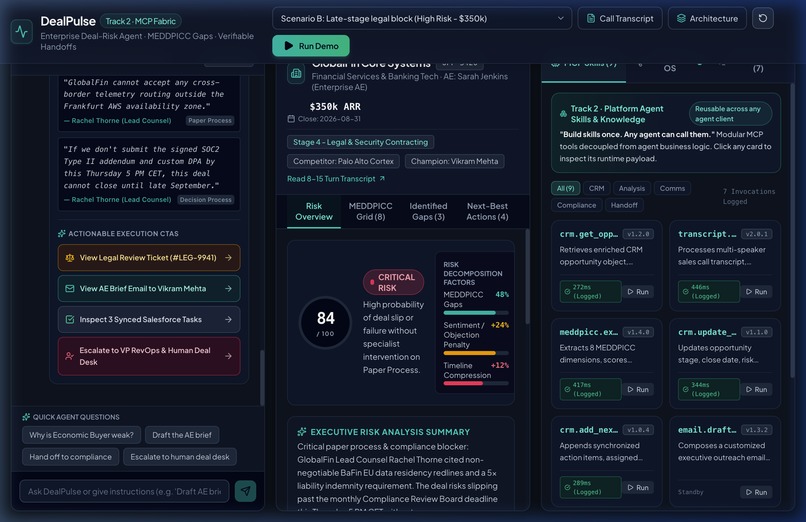This screenshot has height=522, width=806.
Task: Click the sparkle icon by Quick Agent Questions
Action: click(26, 417)
